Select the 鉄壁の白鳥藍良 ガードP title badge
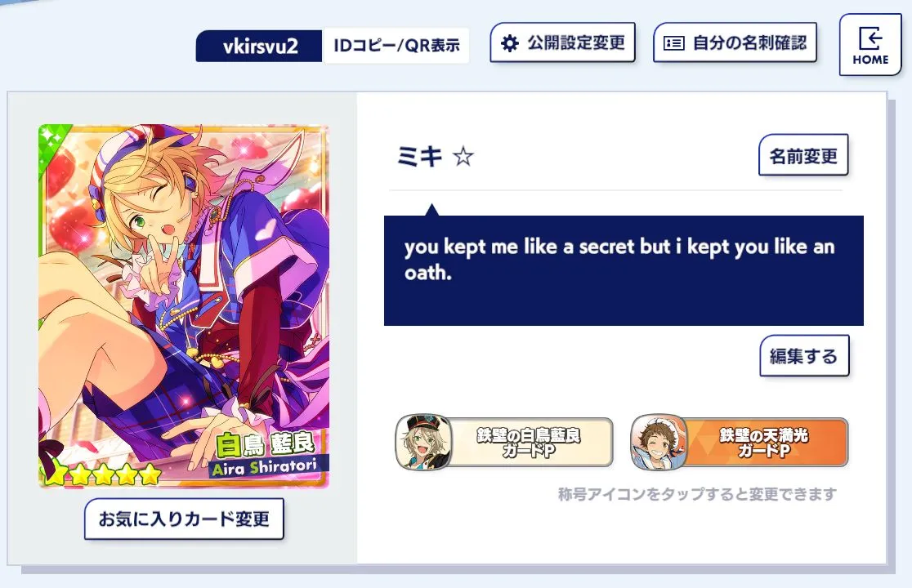This screenshot has width=912, height=588. (503, 442)
